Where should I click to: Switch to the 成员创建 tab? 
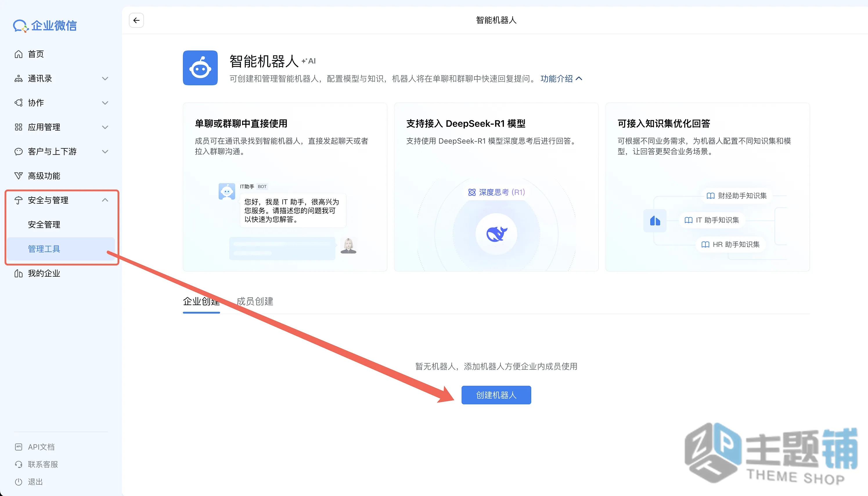[255, 301]
